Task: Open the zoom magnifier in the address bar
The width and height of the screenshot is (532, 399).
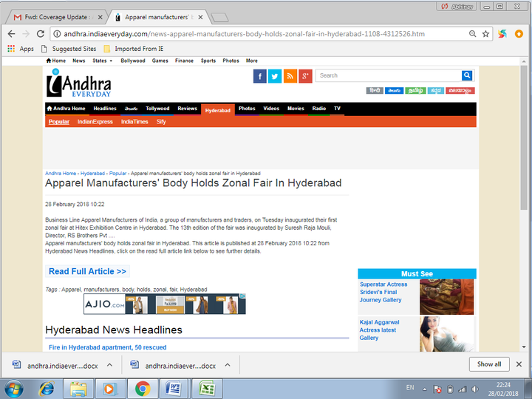Action: tap(472, 33)
